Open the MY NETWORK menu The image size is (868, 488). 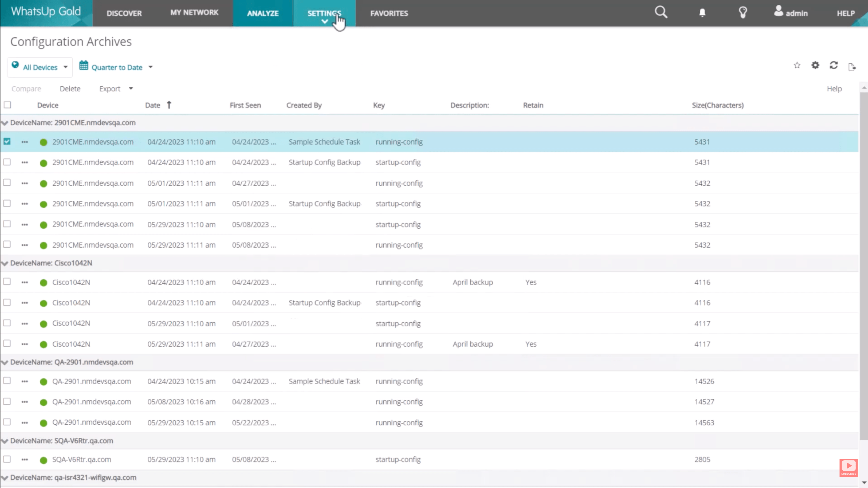coord(194,13)
